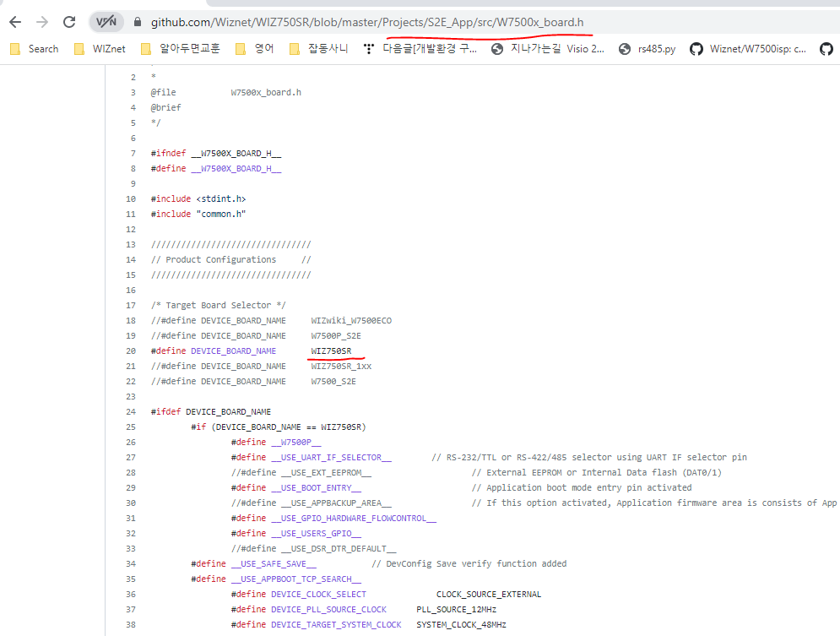Image resolution: width=840 pixels, height=636 pixels.
Task: Select line number 38 in the code
Action: click(131, 625)
